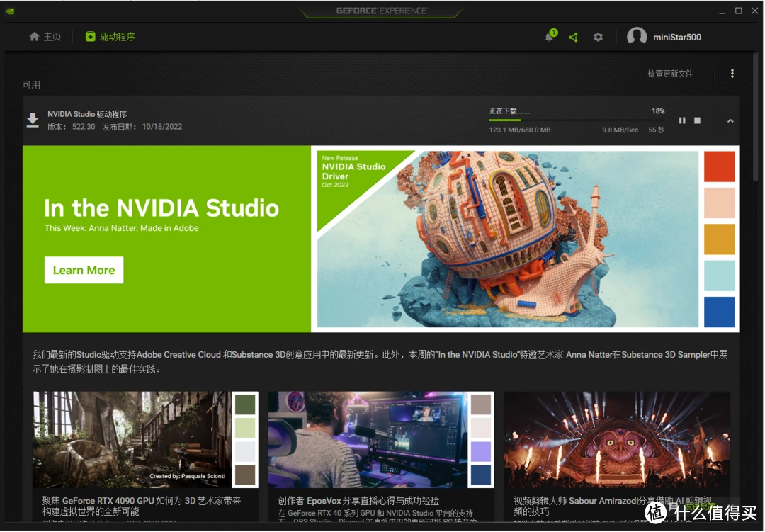Open article 视频剪辑大师 Sabour Amirazodi title
The image size is (765, 532).
point(613,506)
